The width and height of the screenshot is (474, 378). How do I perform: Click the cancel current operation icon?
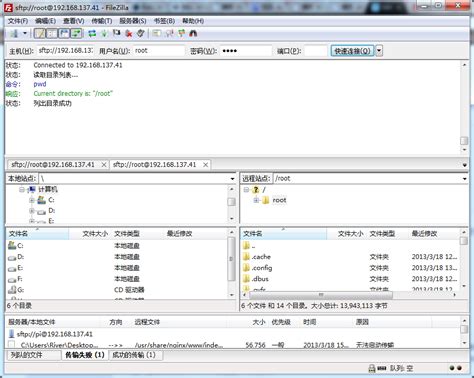point(116,33)
